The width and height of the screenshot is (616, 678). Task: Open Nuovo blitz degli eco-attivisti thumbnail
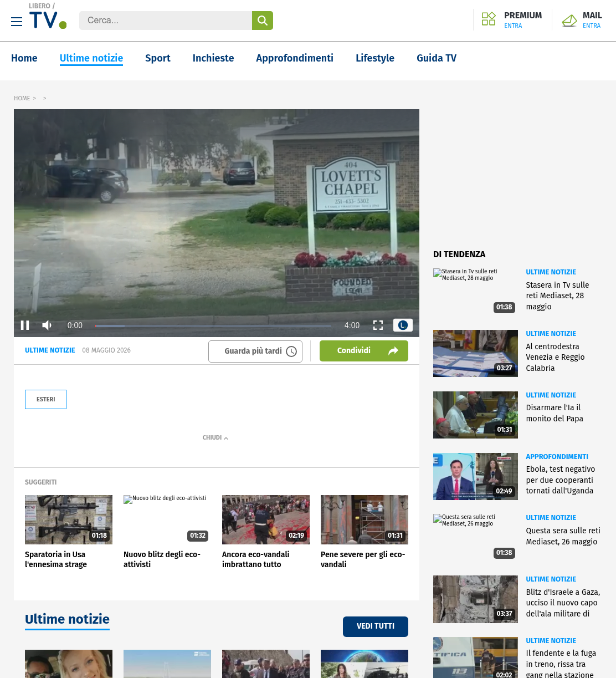(167, 519)
